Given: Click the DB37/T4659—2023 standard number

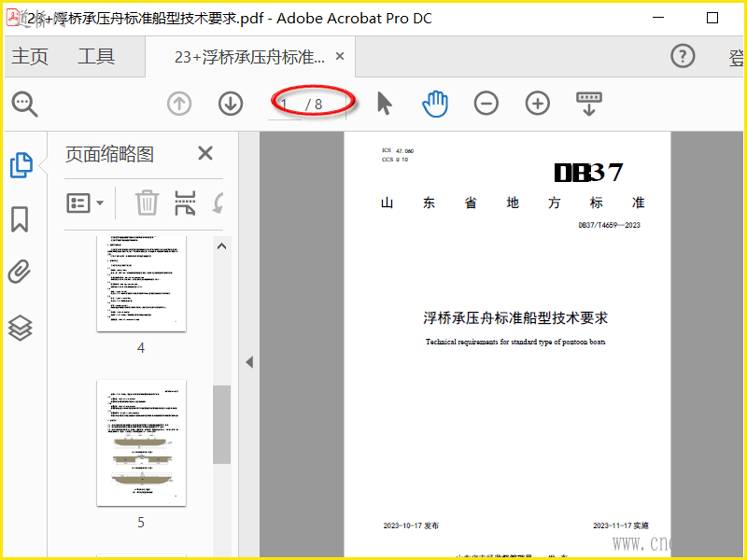Looking at the screenshot, I should 610,225.
